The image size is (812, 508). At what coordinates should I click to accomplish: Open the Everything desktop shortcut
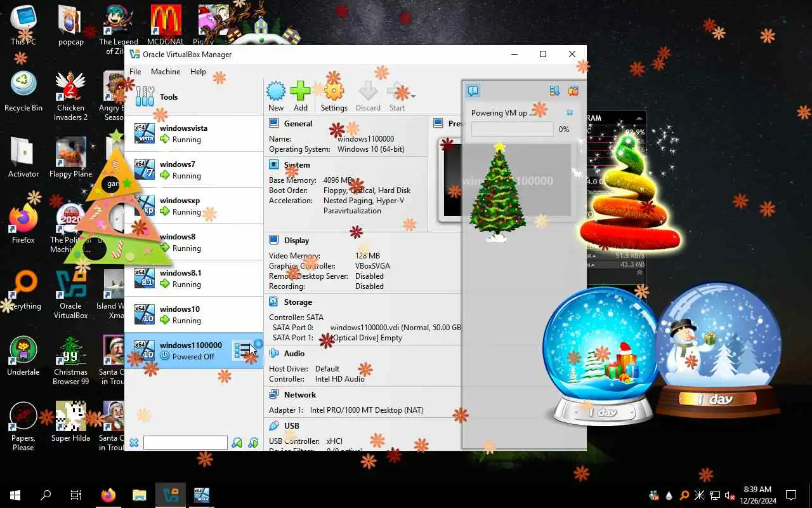[23, 290]
